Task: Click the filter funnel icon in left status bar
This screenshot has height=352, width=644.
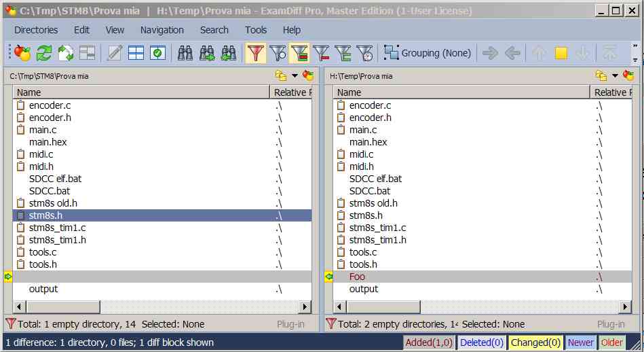Action: pos(11,324)
